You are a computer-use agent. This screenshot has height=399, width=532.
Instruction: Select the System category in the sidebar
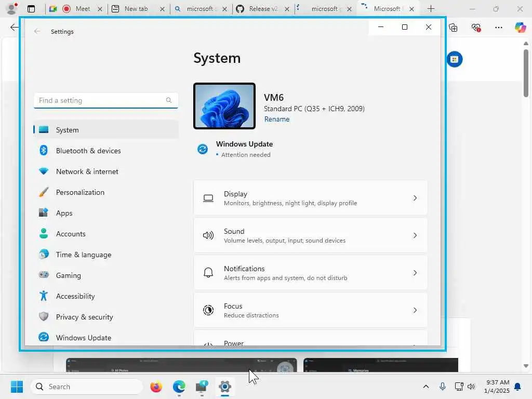click(106, 129)
